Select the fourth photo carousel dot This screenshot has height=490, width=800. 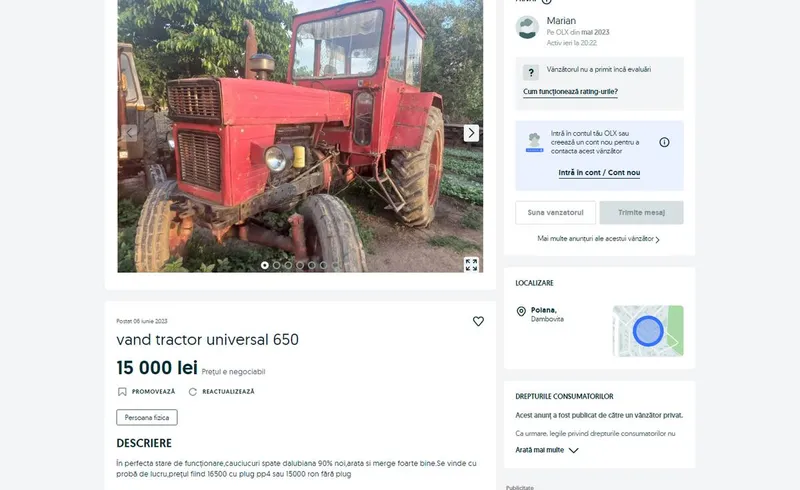click(x=300, y=265)
